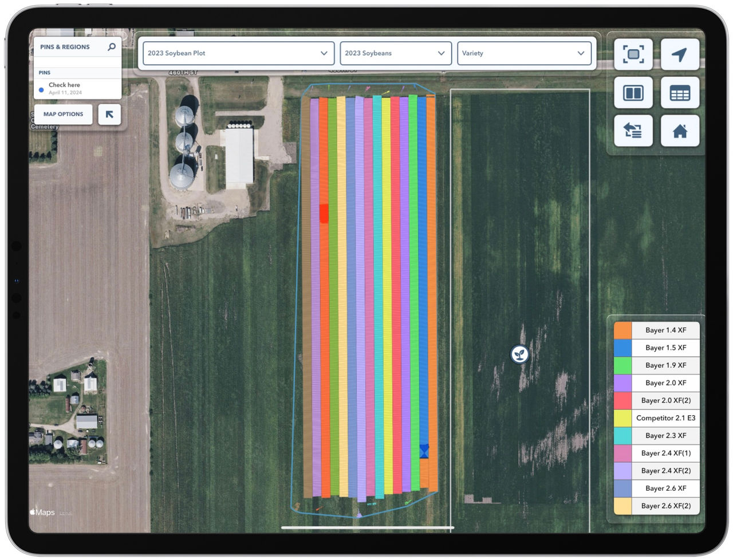
Task: Tap the 'April 11, 2024' pin date
Action: (x=65, y=93)
